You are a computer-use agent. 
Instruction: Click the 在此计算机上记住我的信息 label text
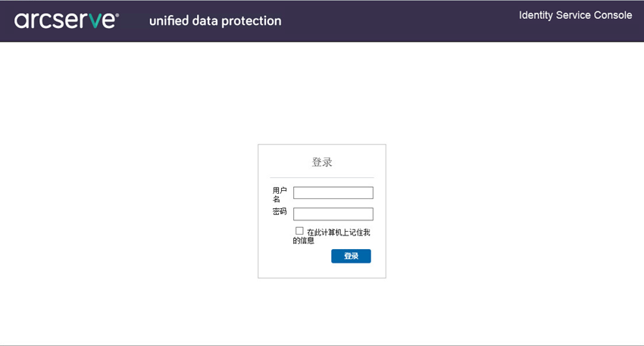pos(331,236)
